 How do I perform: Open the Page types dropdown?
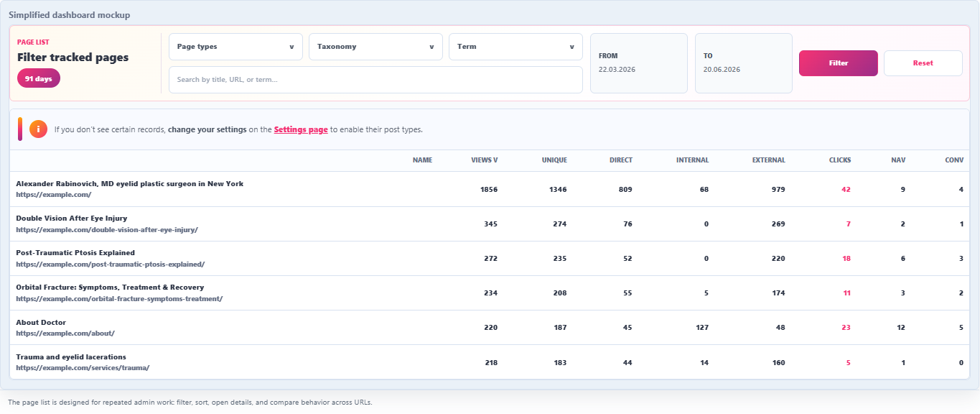[235, 47]
